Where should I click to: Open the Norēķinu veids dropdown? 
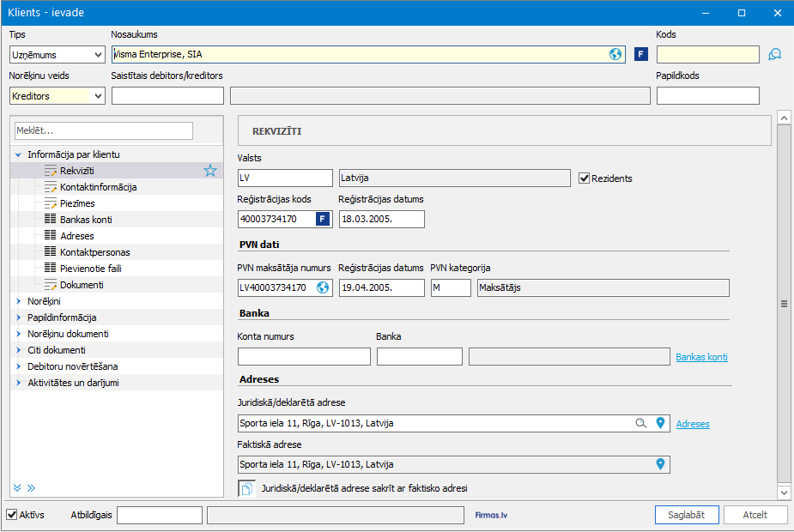point(97,96)
